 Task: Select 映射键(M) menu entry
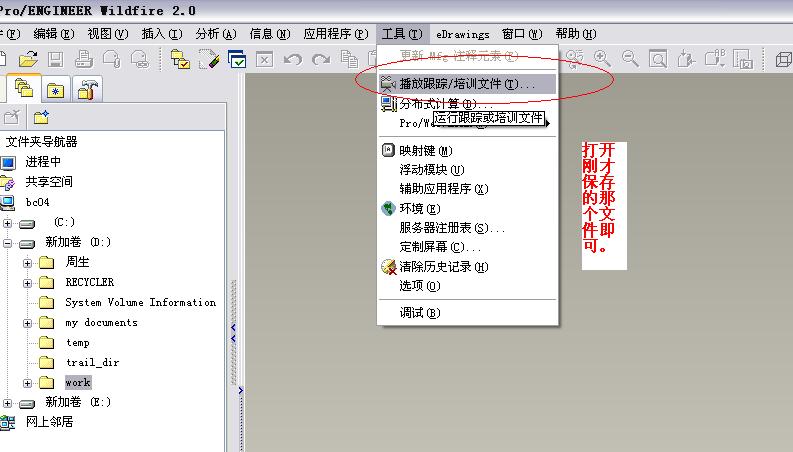coord(467,151)
